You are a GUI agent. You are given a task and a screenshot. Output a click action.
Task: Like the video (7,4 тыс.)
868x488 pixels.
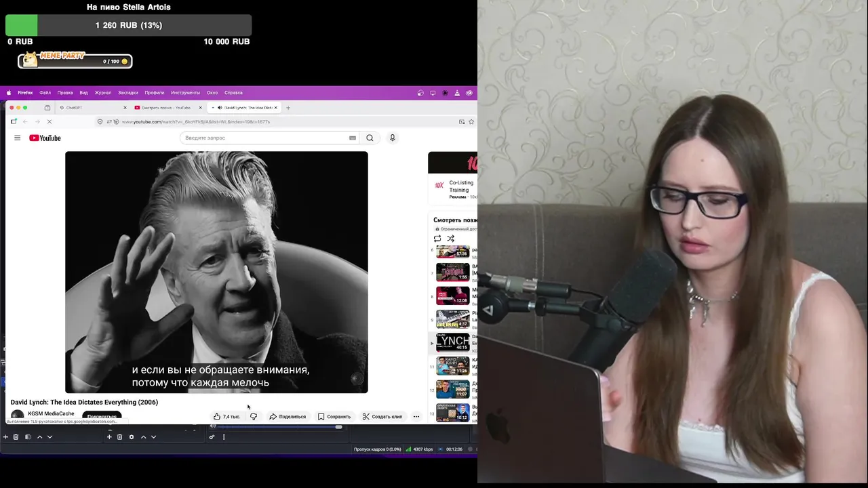[x=226, y=417]
